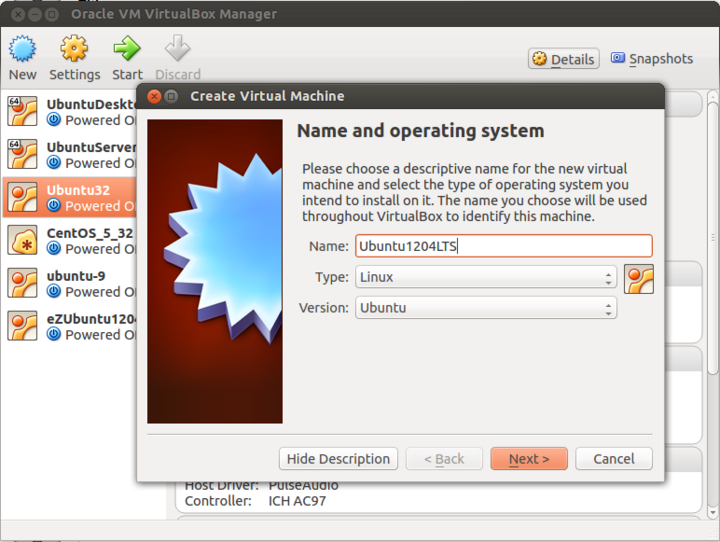Click the power state icon under UbuntuDesktop

click(x=54, y=120)
